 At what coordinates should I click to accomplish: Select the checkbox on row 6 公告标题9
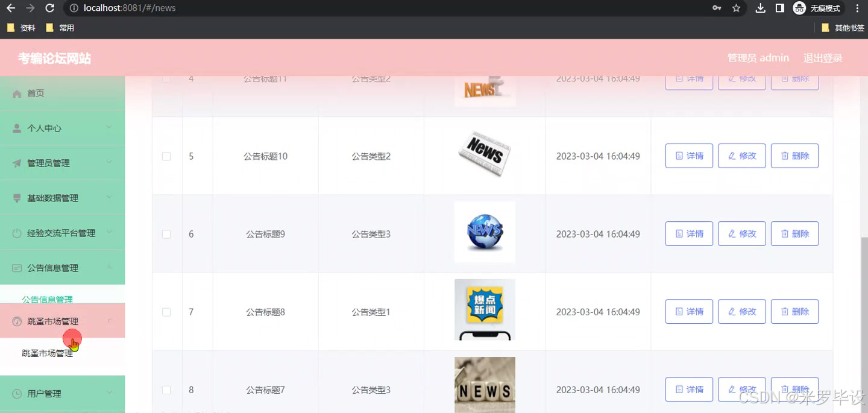[166, 234]
